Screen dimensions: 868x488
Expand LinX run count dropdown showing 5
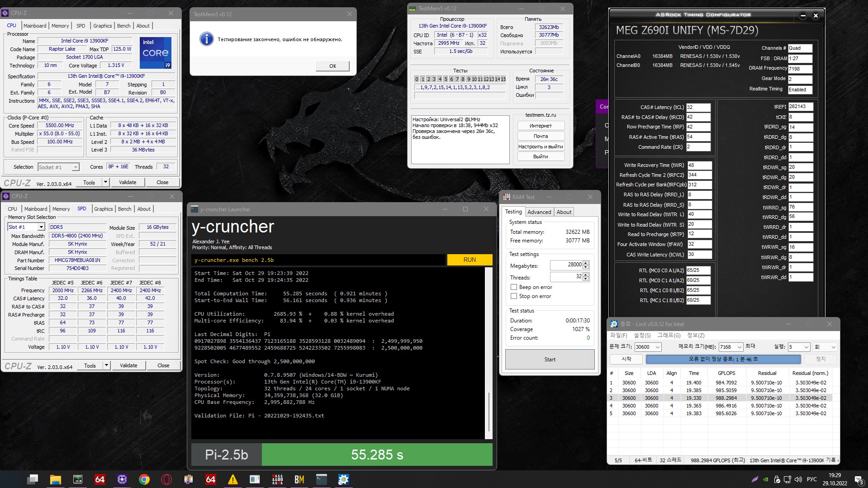click(806, 347)
